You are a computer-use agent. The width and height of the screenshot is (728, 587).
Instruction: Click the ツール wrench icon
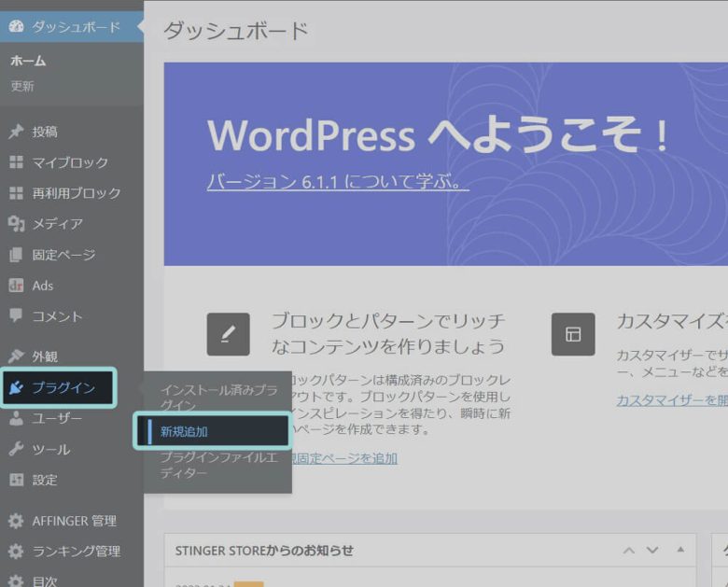tap(16, 449)
